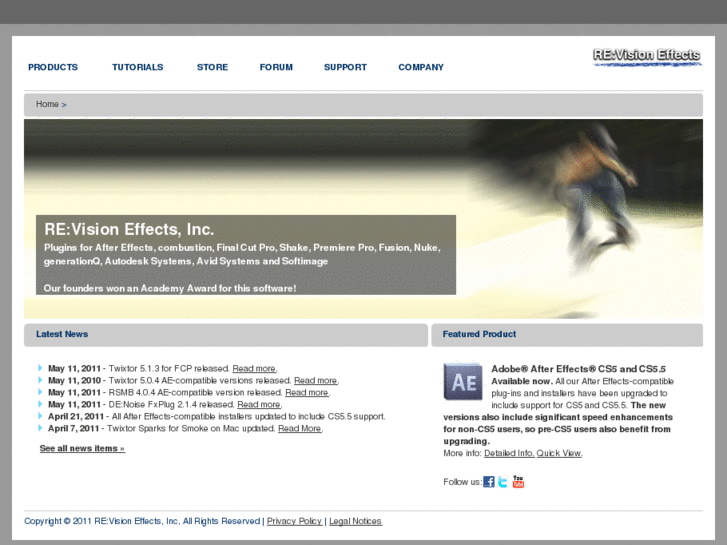The height and width of the screenshot is (545, 727).
Task: Click the skateboarder hero banner image
Action: pyautogui.click(x=364, y=218)
